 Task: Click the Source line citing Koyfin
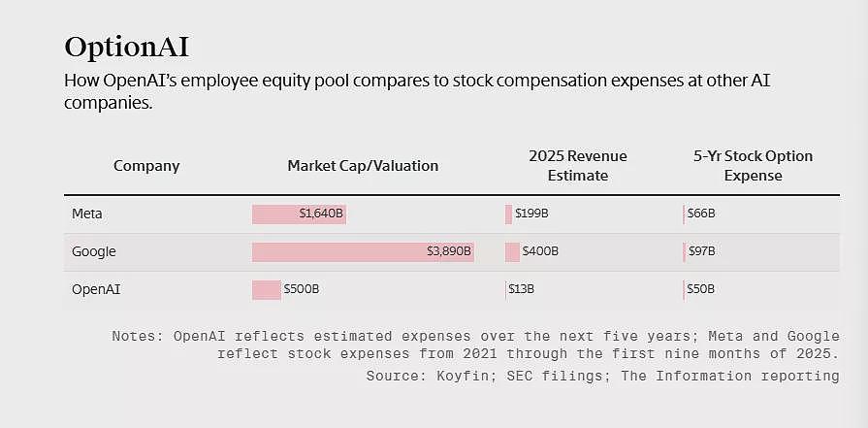tap(603, 377)
